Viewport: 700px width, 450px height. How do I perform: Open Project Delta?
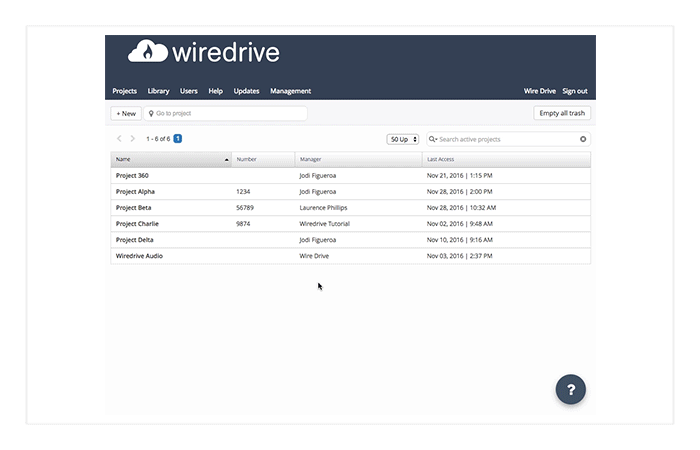click(x=134, y=240)
